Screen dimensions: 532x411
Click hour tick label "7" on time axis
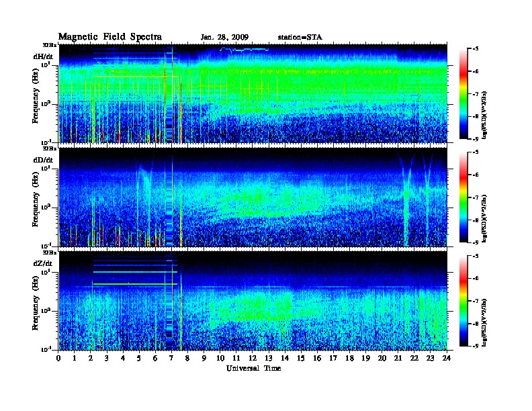[x=172, y=358]
